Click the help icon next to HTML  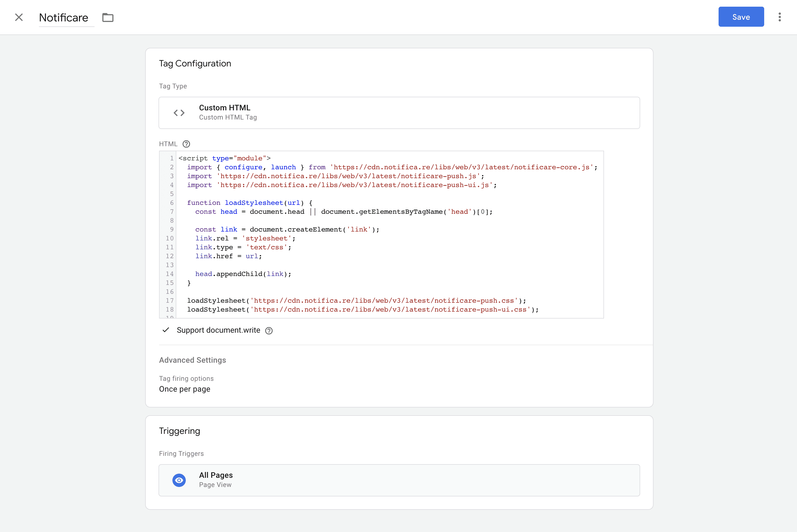[x=186, y=144]
